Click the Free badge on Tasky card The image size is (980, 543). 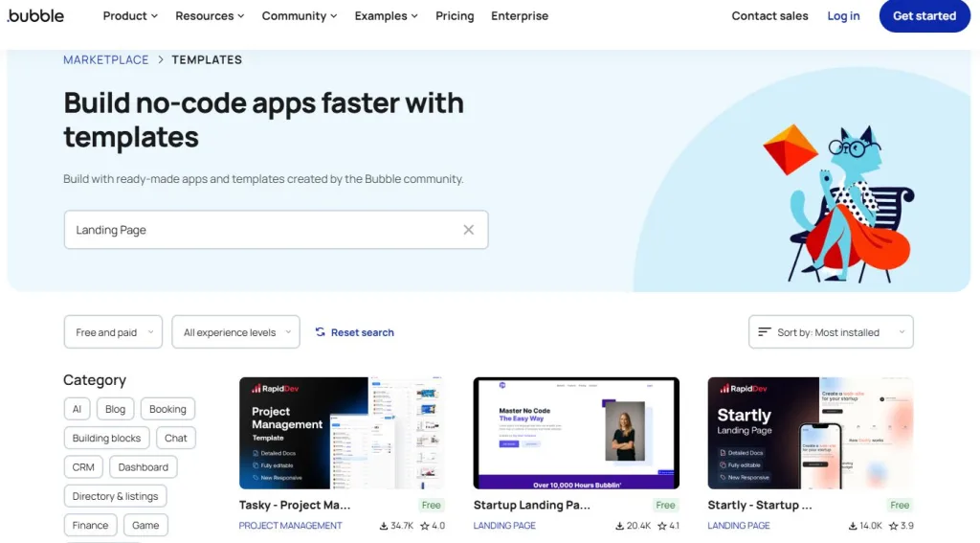432,505
